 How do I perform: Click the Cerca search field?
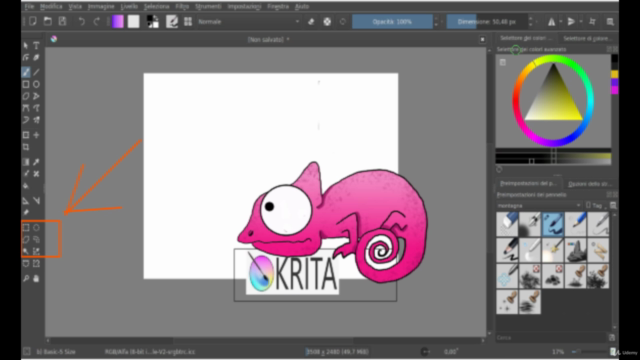[551, 338]
